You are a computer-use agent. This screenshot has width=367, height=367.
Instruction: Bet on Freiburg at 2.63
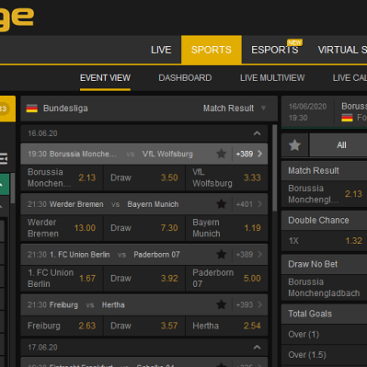(x=61, y=326)
